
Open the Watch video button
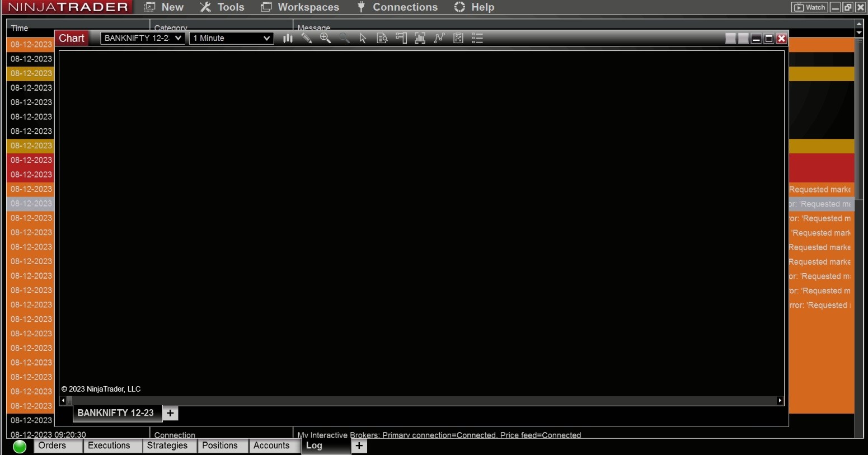pyautogui.click(x=809, y=7)
